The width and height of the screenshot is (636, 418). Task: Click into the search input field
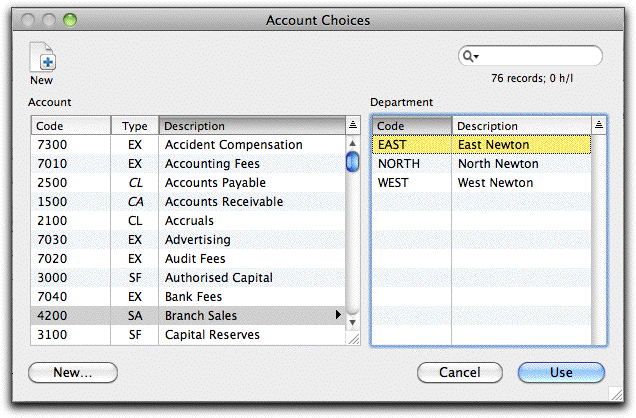[x=539, y=56]
